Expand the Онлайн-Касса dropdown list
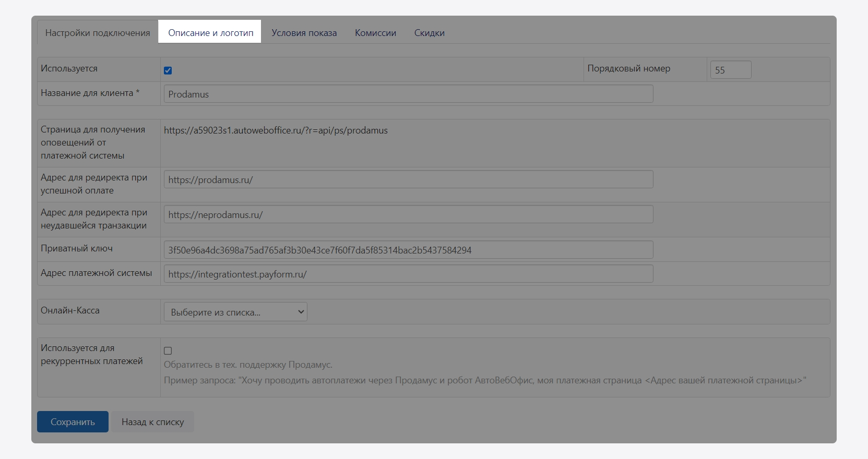 (235, 312)
